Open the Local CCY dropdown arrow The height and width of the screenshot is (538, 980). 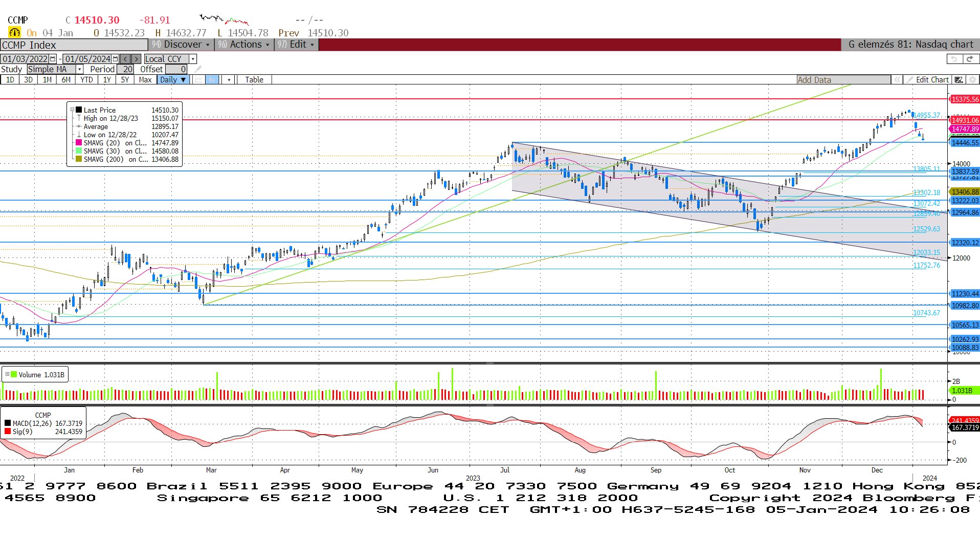pyautogui.click(x=193, y=59)
